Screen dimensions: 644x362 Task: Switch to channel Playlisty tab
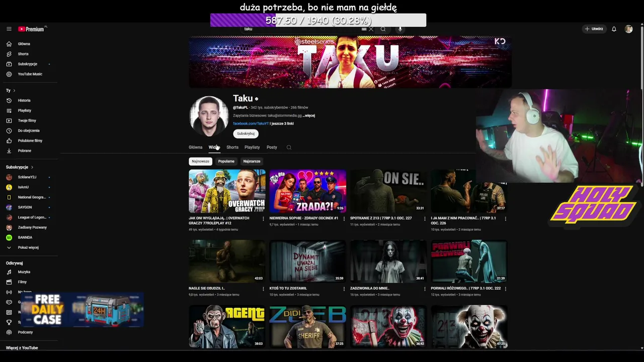pyautogui.click(x=252, y=147)
